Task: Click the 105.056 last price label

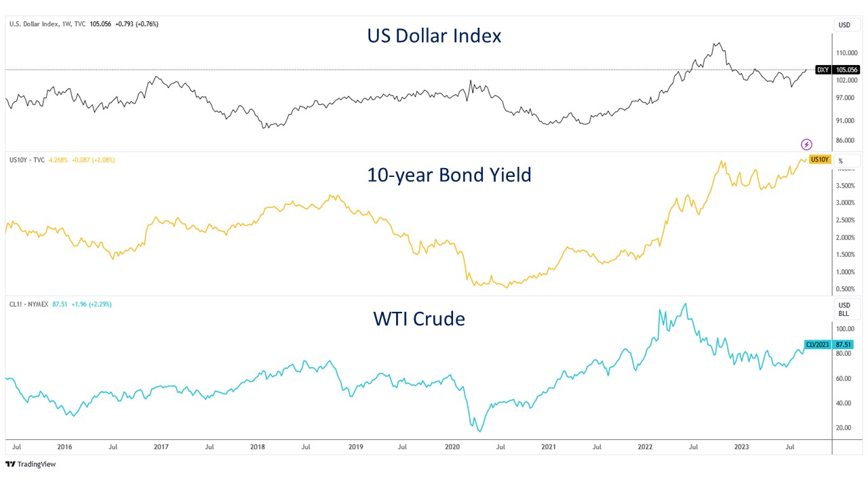Action: [847, 70]
